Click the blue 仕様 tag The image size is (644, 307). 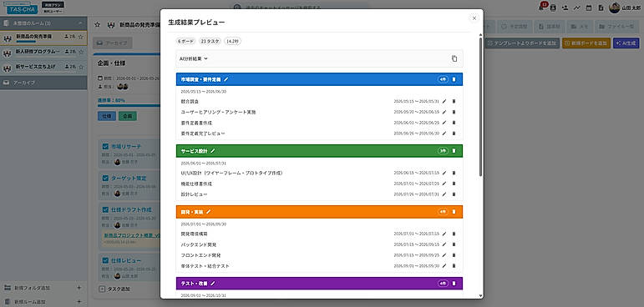[107, 116]
